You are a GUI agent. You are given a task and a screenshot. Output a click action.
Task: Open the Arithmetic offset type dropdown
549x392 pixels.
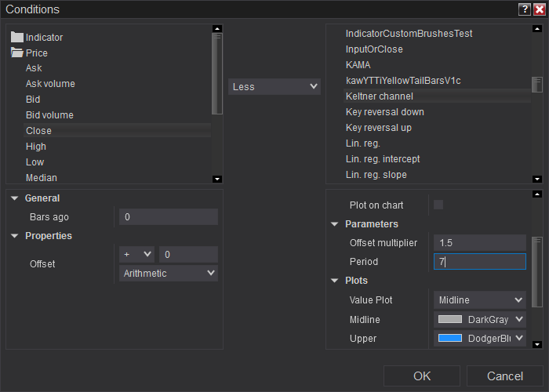pos(169,273)
